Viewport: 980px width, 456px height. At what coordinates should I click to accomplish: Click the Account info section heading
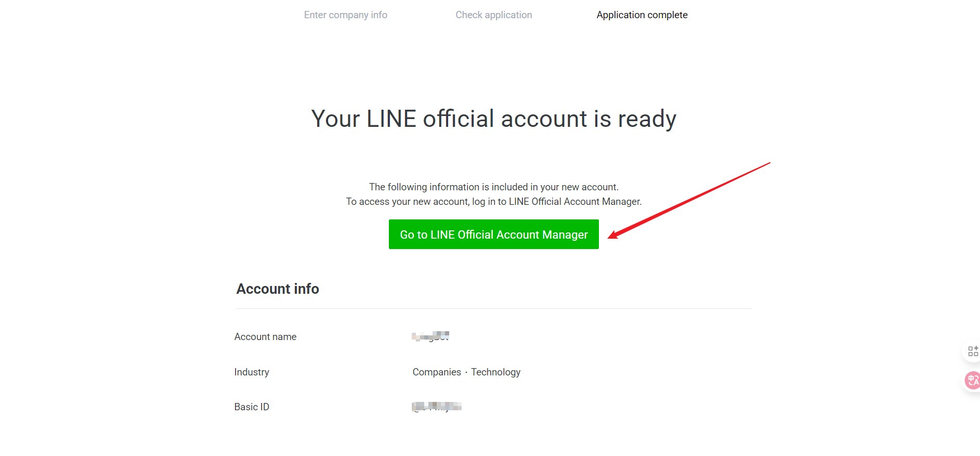point(278,289)
